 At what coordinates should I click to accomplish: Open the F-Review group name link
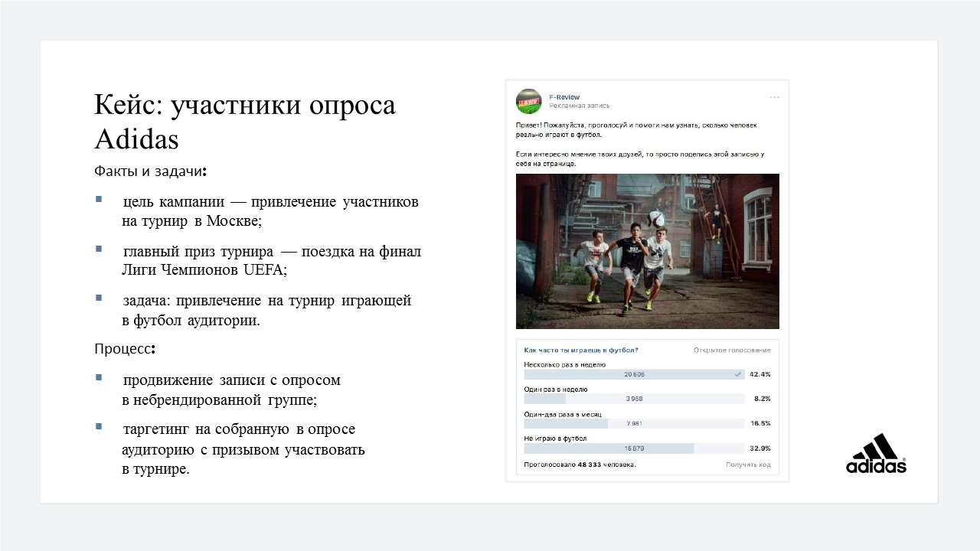565,96
